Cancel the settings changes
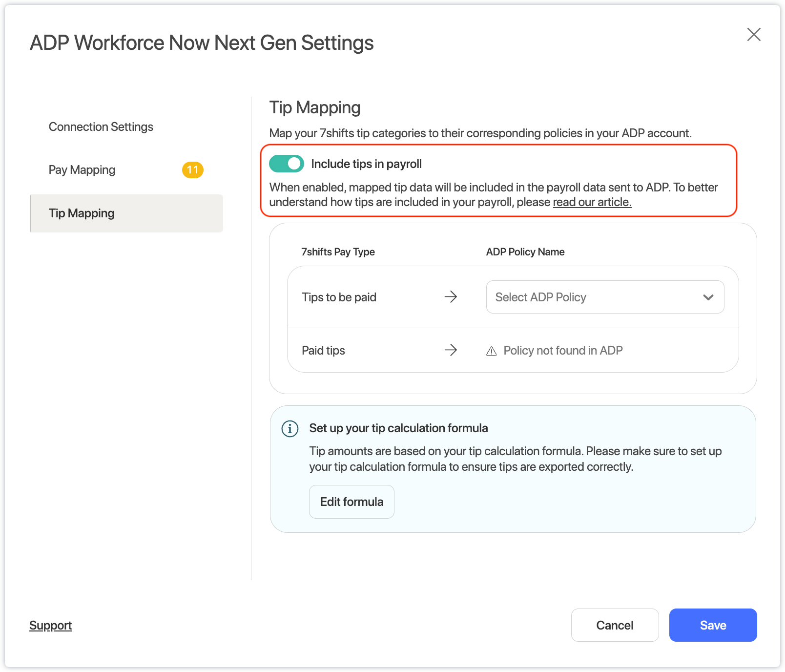The image size is (785, 672). 615,625
